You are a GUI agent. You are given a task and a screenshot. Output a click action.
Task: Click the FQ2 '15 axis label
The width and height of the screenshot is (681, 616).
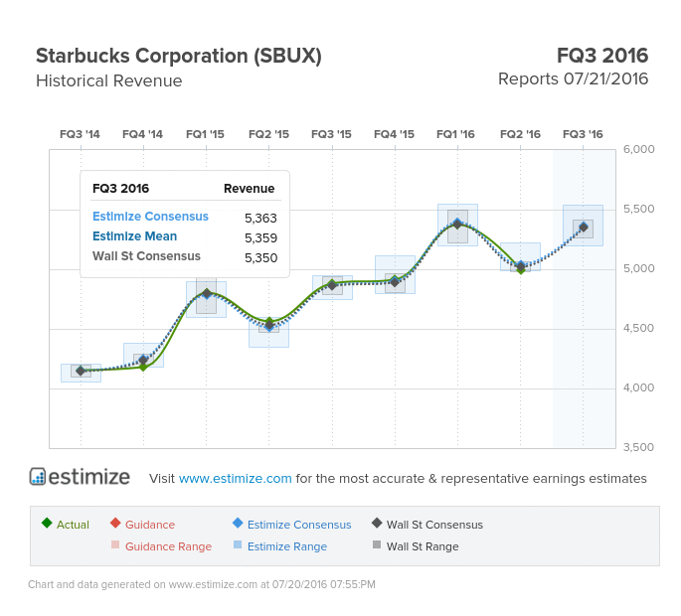click(268, 134)
